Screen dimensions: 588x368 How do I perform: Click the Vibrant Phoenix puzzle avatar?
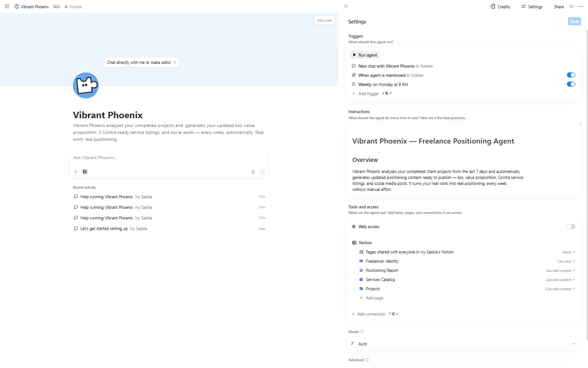click(86, 86)
